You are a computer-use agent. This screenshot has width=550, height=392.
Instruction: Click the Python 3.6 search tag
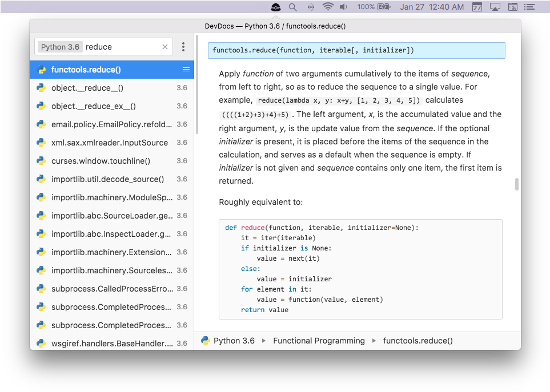click(x=60, y=47)
